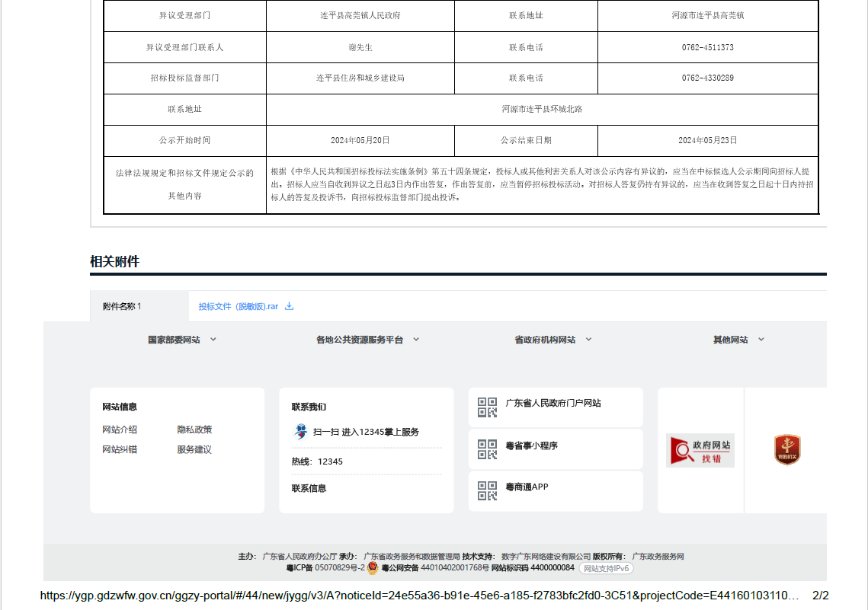Click the download icon beside 投标文件 attachment
This screenshot has width=868, height=610.
point(289,307)
